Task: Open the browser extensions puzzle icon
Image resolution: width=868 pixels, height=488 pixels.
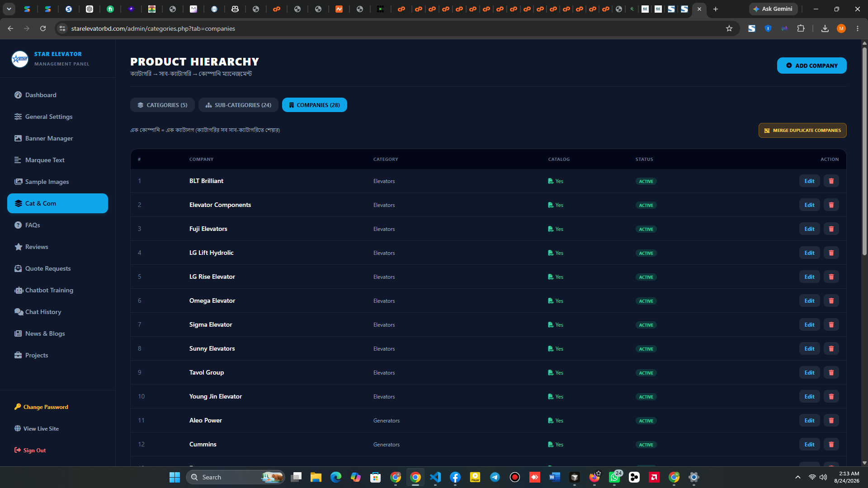Action: [801, 28]
